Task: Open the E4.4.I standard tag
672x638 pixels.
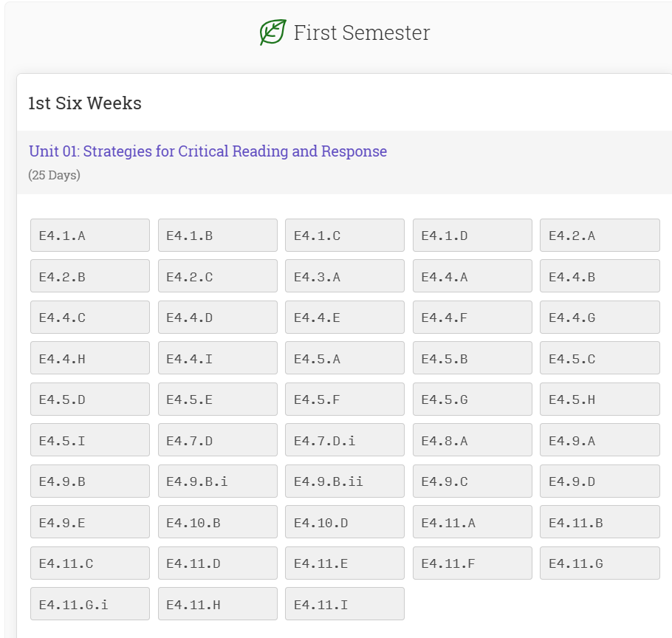Action: click(218, 359)
